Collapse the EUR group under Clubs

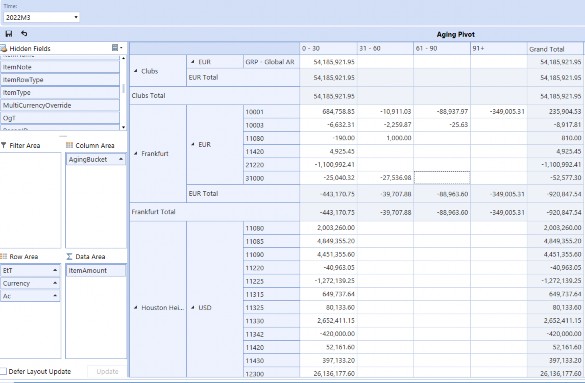click(193, 62)
